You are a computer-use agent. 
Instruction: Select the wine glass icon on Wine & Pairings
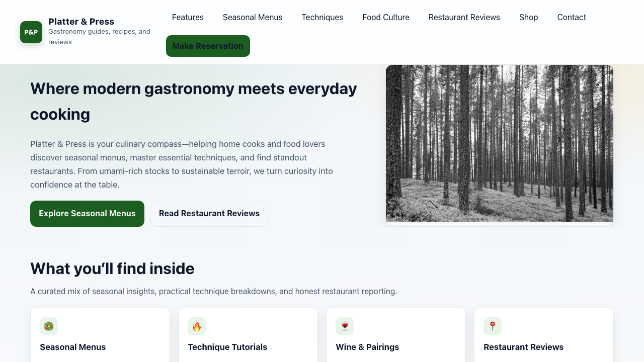[x=345, y=326]
